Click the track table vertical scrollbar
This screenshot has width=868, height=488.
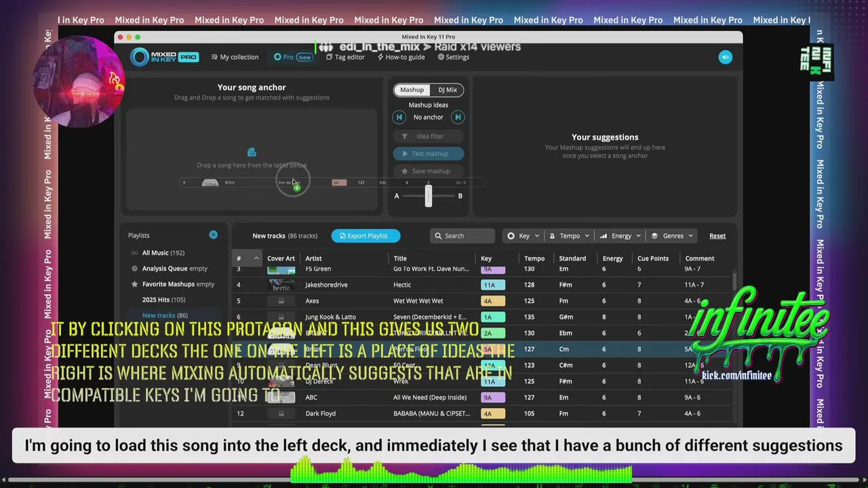click(x=734, y=281)
